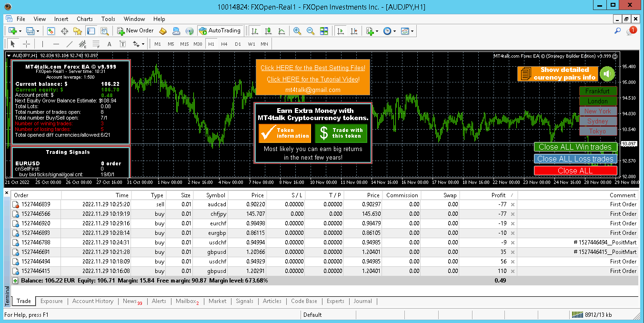
Task: Click the green speaker sound icon
Action: tap(607, 74)
